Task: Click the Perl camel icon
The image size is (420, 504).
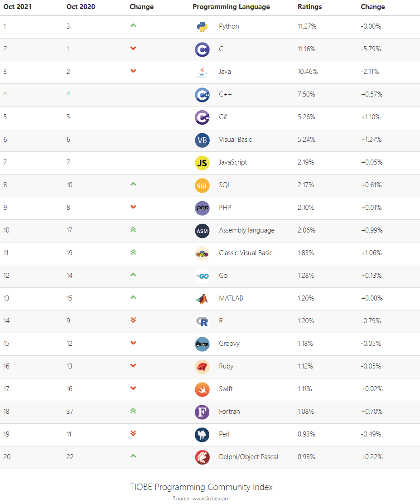Action: tap(202, 434)
